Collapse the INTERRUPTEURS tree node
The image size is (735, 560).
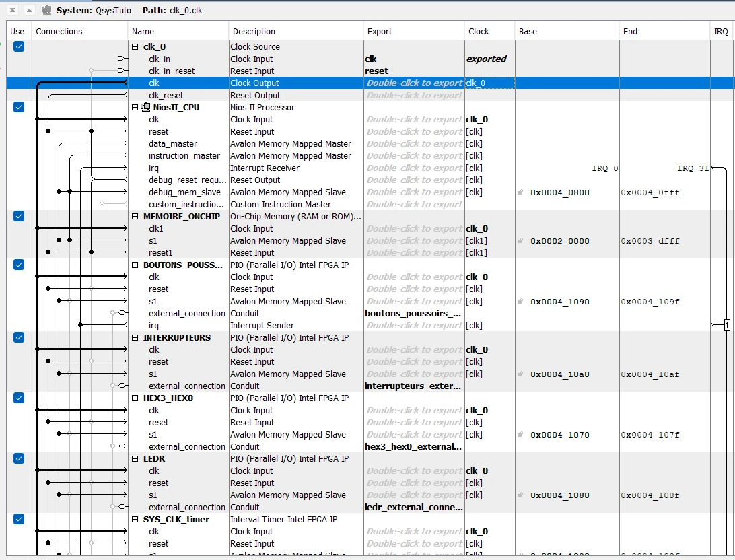click(x=135, y=337)
